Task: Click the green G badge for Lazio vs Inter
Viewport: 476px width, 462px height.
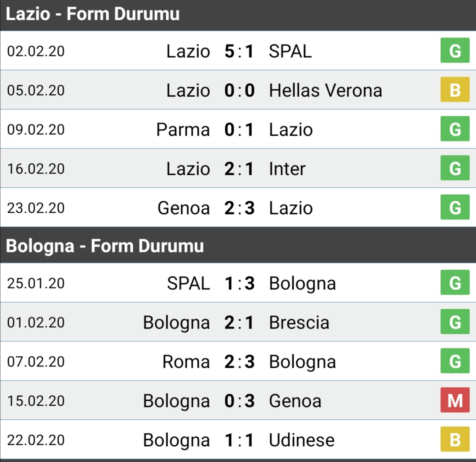Action: [x=455, y=168]
